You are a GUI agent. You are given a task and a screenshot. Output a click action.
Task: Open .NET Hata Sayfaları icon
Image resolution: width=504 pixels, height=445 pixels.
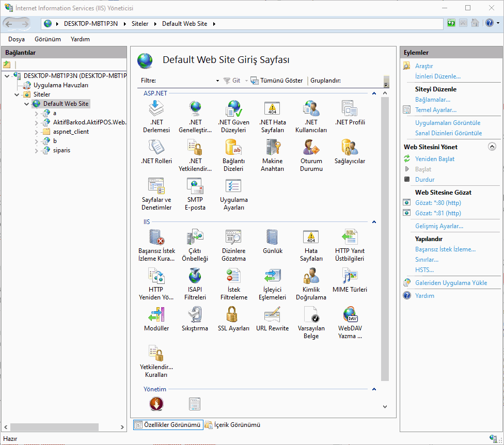pos(273,116)
